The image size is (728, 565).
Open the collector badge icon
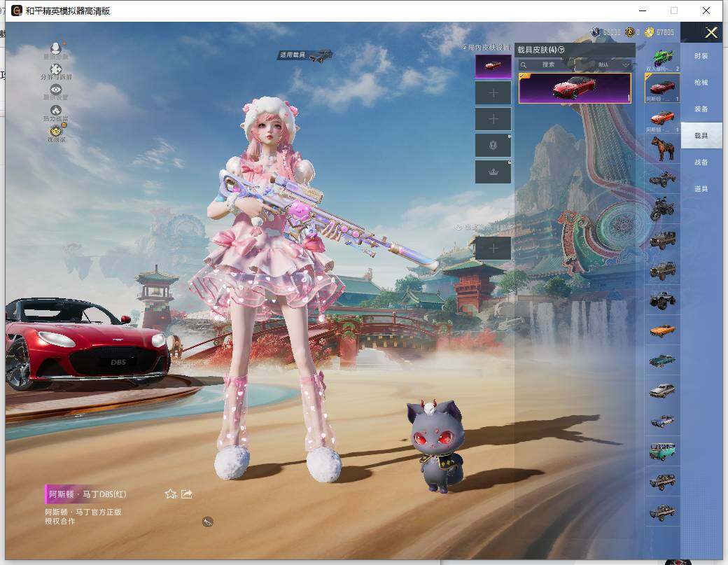[56, 131]
